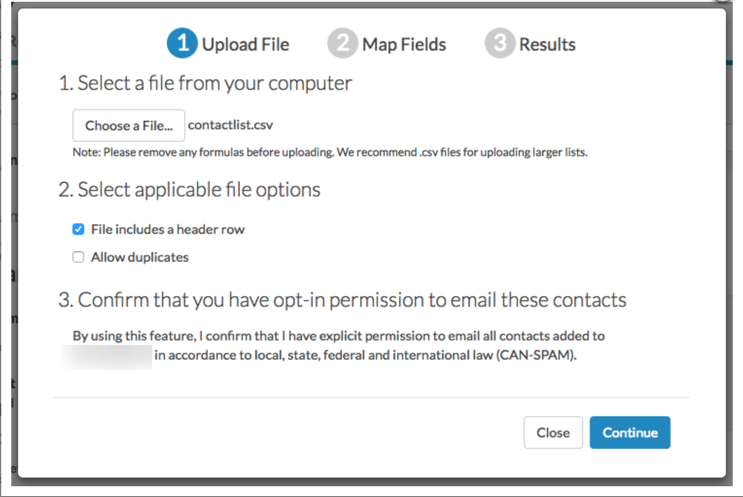Screen dimensions: 743x497
Task: Click the 'File includes a header row' label text
Action: pos(168,229)
